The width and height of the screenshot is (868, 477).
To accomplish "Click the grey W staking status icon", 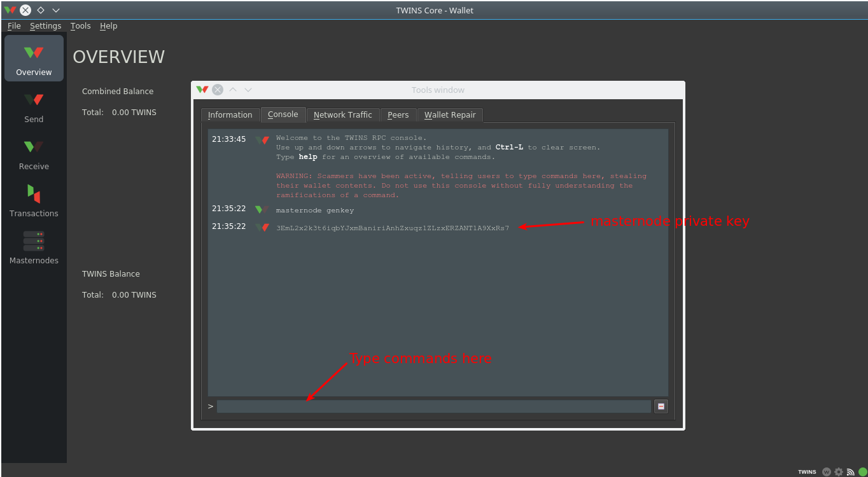I will 827,472.
